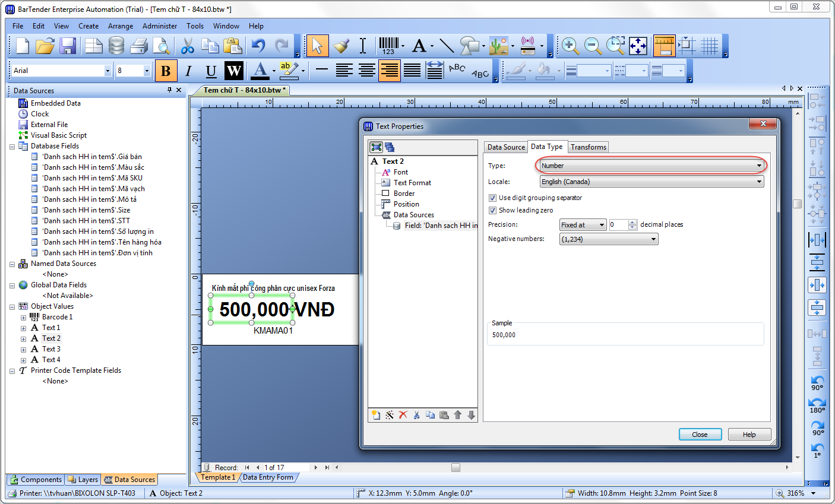This screenshot has height=504, width=835.
Task: Collapse the Database Fields tree node
Action: coord(12,146)
